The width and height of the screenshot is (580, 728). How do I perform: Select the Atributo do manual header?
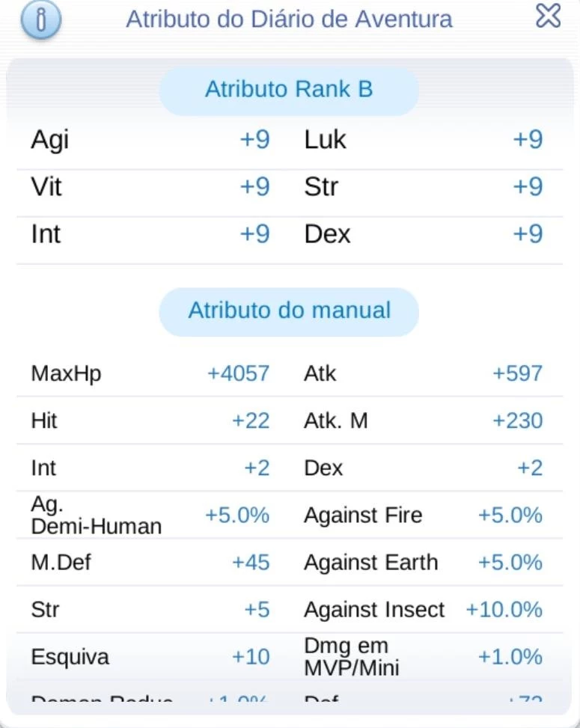click(289, 311)
